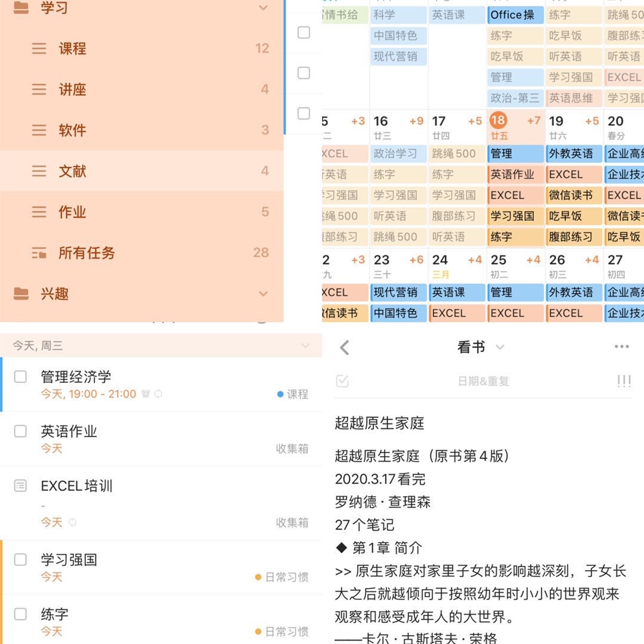This screenshot has height=644, width=644.
Task: Open the three-dot more options menu
Action: (x=621, y=347)
